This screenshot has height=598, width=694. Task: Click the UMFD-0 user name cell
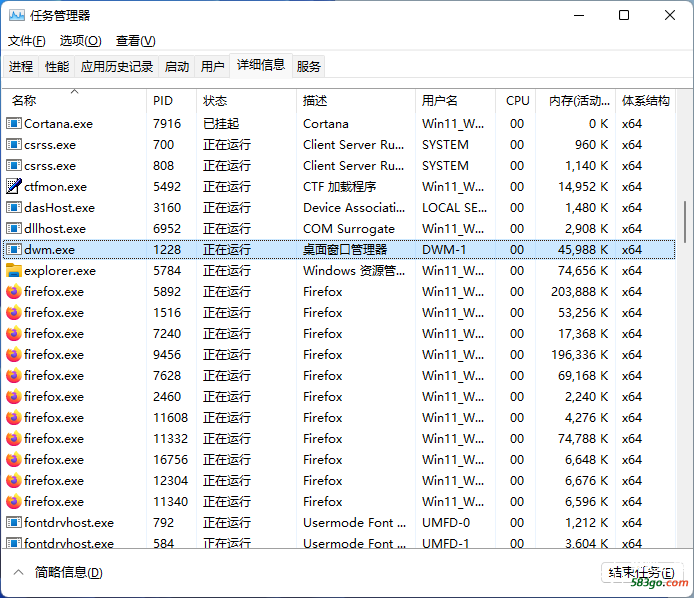pos(446,523)
